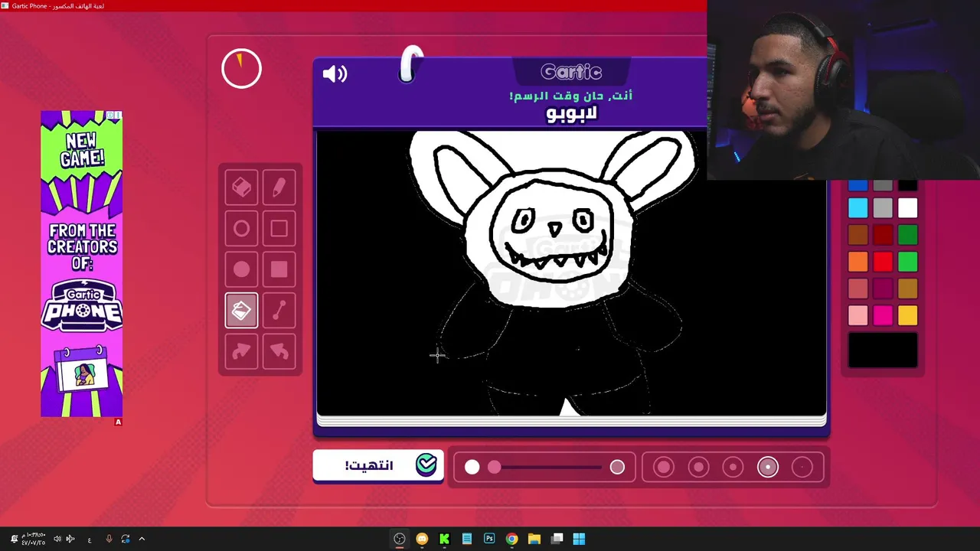Pick the bright red color swatch

pyautogui.click(x=883, y=262)
